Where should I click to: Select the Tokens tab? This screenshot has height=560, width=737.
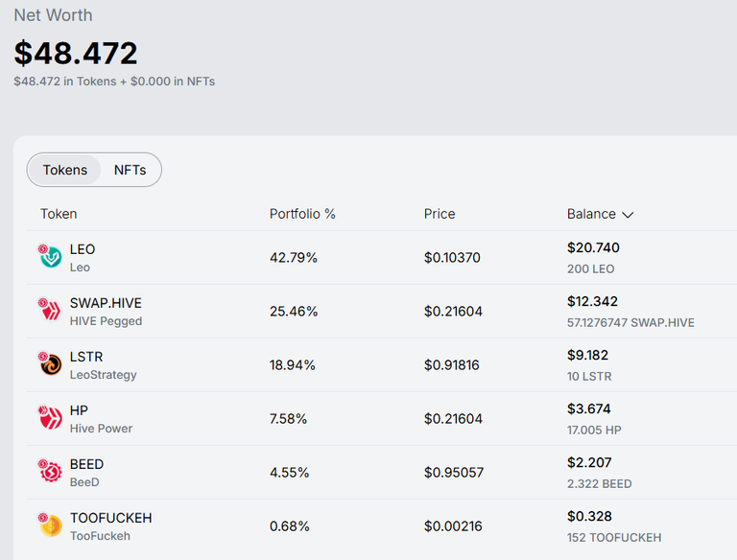(x=65, y=170)
